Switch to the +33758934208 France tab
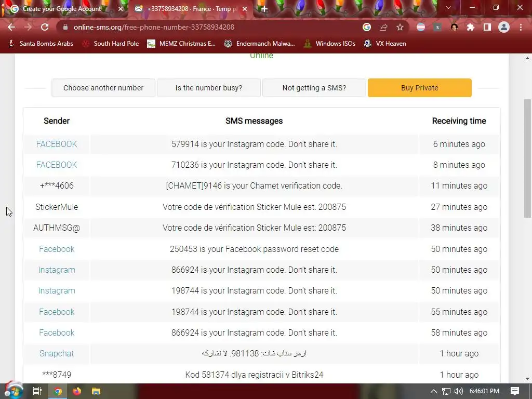Viewport: 532px width, 399px height. [x=190, y=9]
